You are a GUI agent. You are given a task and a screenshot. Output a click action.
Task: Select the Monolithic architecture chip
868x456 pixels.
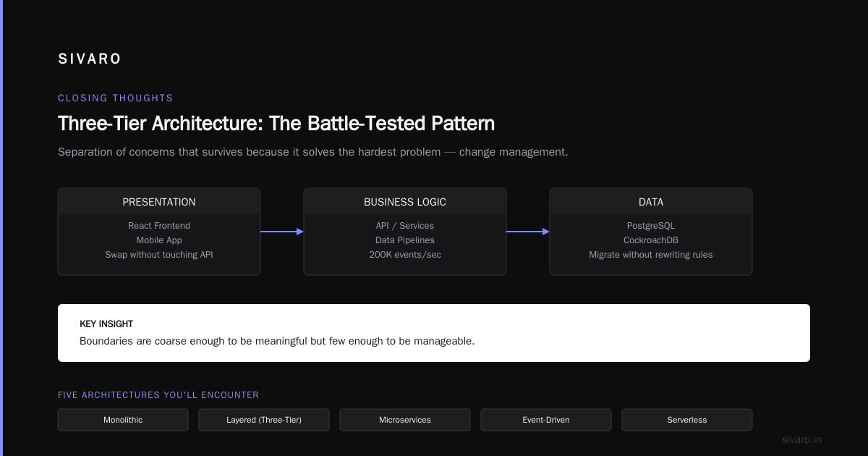click(123, 420)
